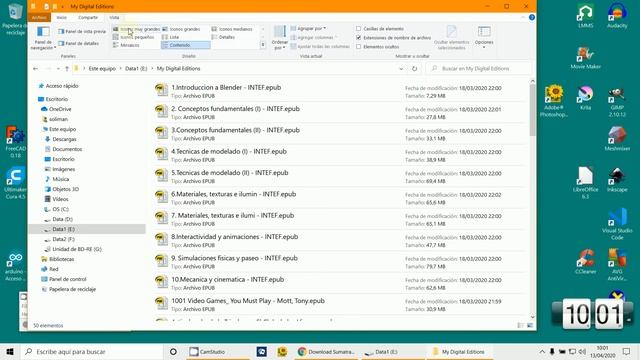Switch to the Compartir ribbon tab

(x=88, y=18)
